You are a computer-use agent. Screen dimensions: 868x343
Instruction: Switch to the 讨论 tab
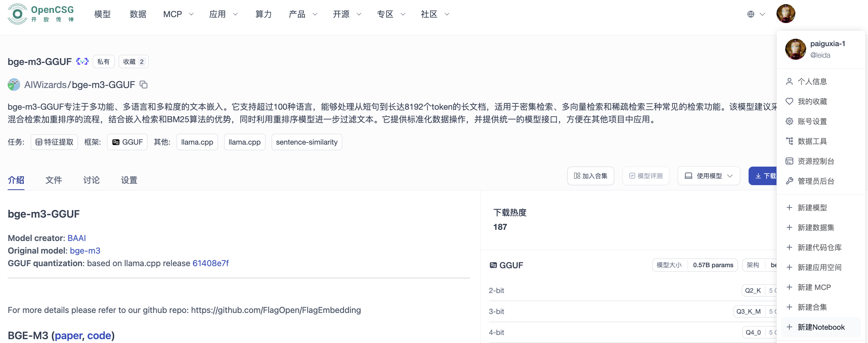pyautogui.click(x=91, y=180)
